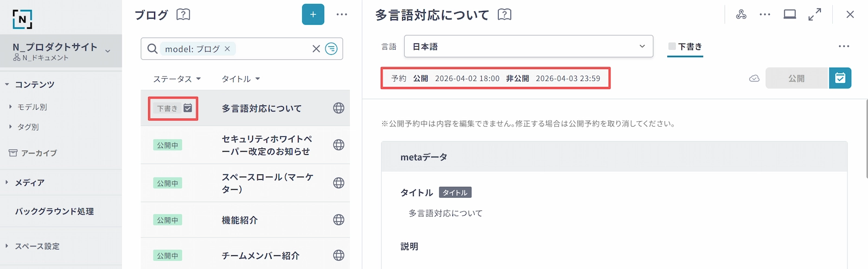
Task: Open アーカイブ in the sidebar
Action: coord(38,153)
